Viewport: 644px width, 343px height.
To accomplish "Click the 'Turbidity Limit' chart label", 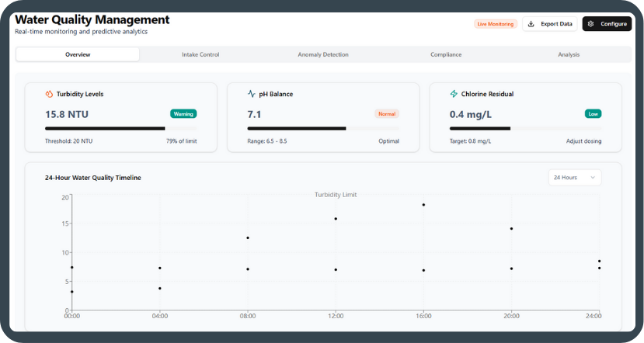I will [x=336, y=195].
